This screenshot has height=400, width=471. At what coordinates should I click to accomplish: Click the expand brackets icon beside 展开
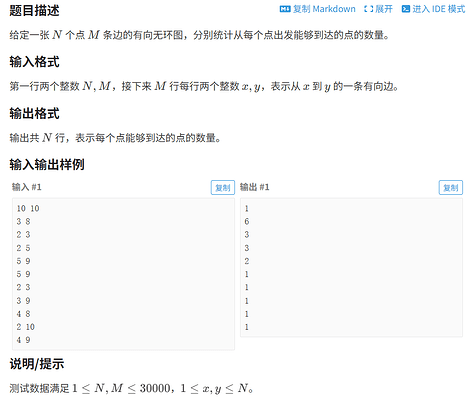368,9
